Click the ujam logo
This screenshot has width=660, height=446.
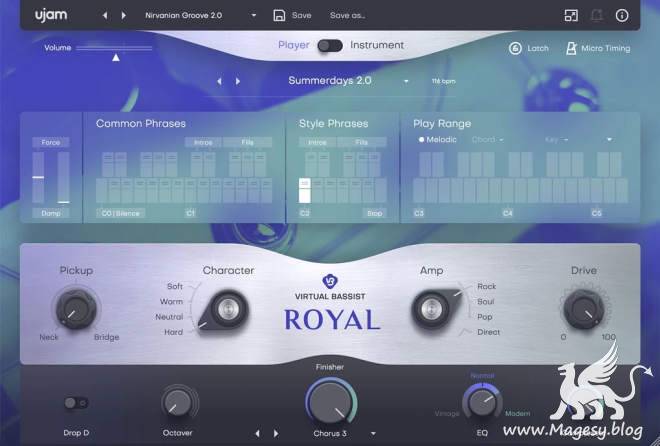51,15
